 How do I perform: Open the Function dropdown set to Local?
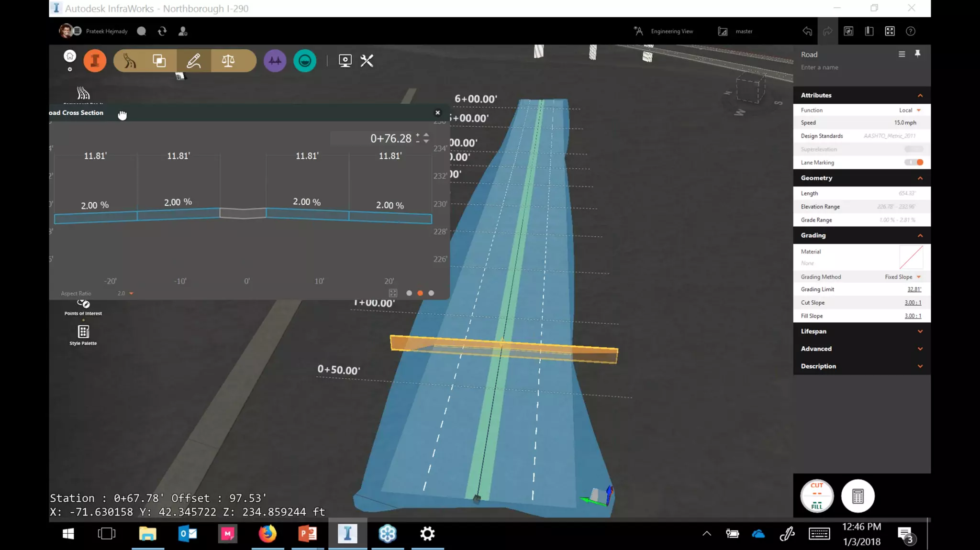pos(910,110)
